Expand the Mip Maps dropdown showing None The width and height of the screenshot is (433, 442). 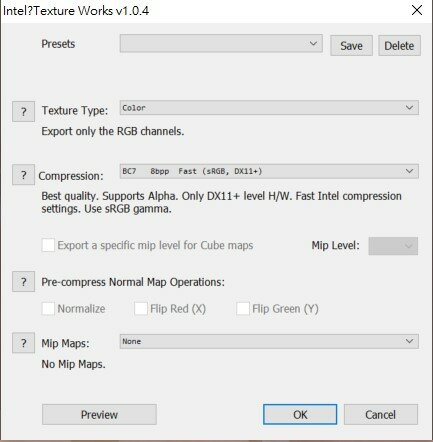pos(269,341)
